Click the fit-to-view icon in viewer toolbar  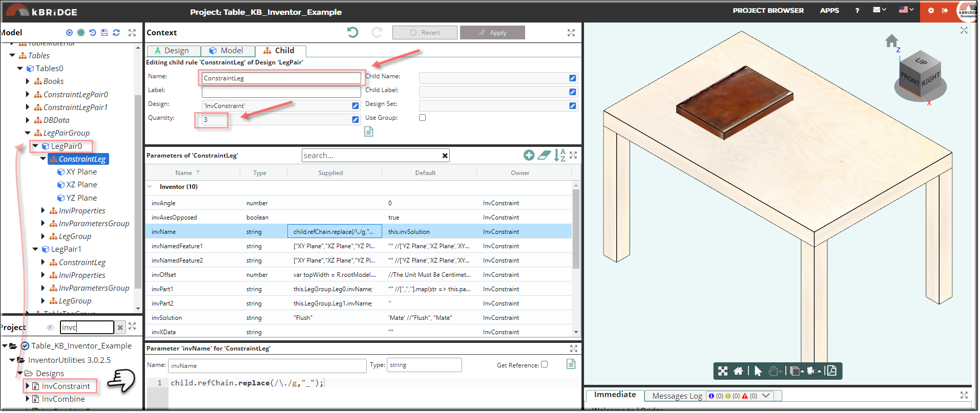coord(723,371)
